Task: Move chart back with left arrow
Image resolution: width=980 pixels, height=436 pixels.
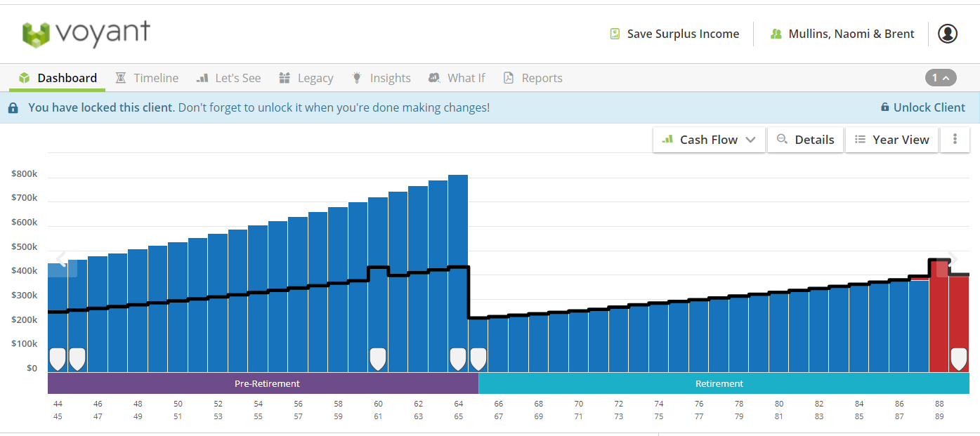Action: click(x=62, y=259)
